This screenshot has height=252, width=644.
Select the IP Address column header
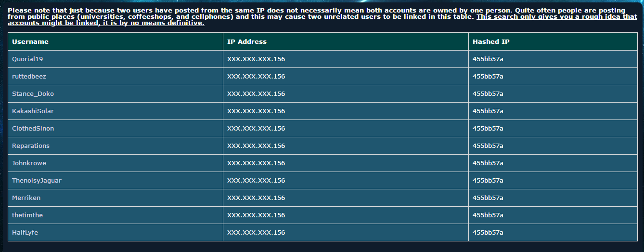point(247,42)
